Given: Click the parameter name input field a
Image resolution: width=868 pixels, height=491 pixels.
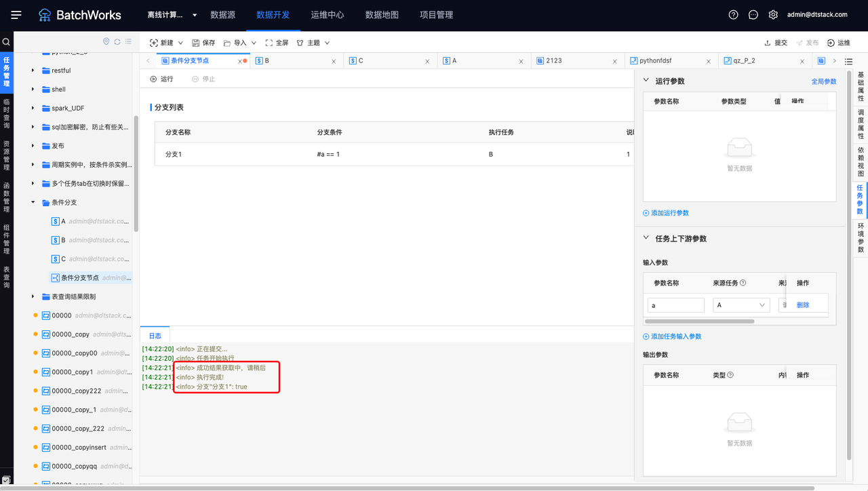Looking at the screenshot, I should pos(675,306).
